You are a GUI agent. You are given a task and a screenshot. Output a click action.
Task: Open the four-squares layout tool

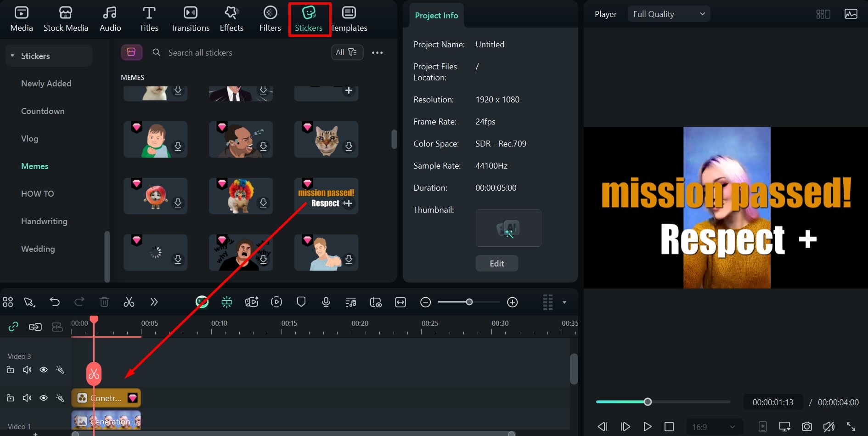click(x=8, y=302)
